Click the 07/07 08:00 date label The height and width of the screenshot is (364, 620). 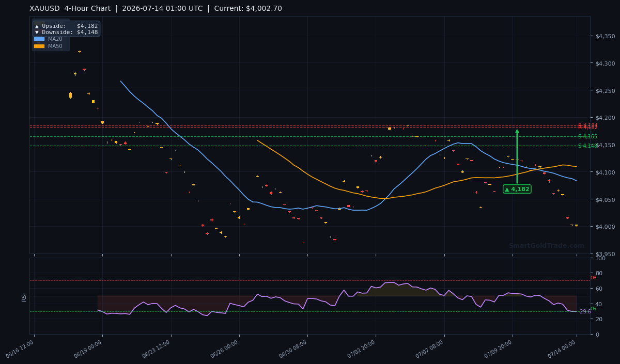(x=430, y=349)
